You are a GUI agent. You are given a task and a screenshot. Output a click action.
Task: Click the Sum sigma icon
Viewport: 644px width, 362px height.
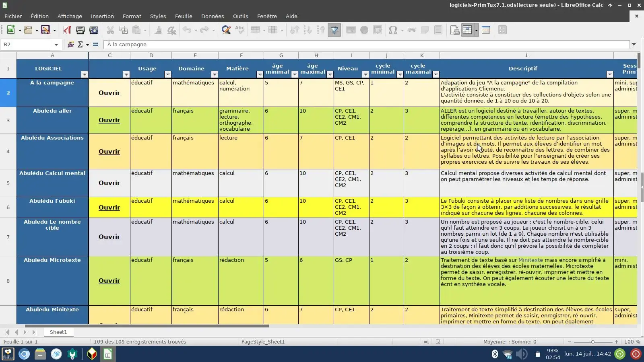80,45
